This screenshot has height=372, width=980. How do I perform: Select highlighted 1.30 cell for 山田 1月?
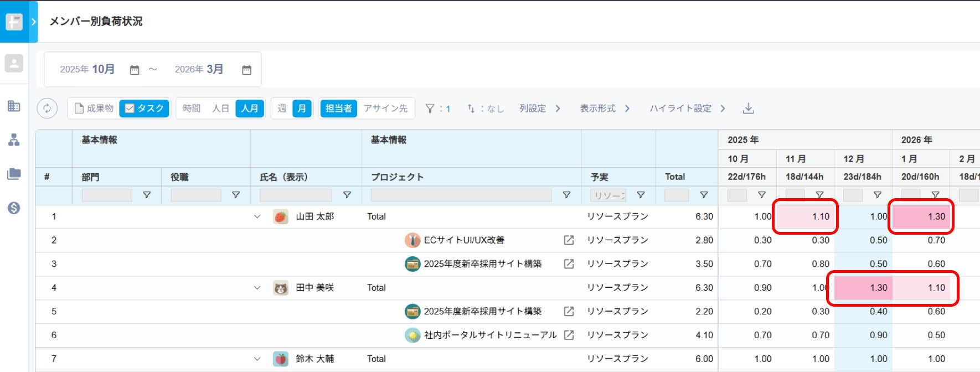click(x=921, y=216)
